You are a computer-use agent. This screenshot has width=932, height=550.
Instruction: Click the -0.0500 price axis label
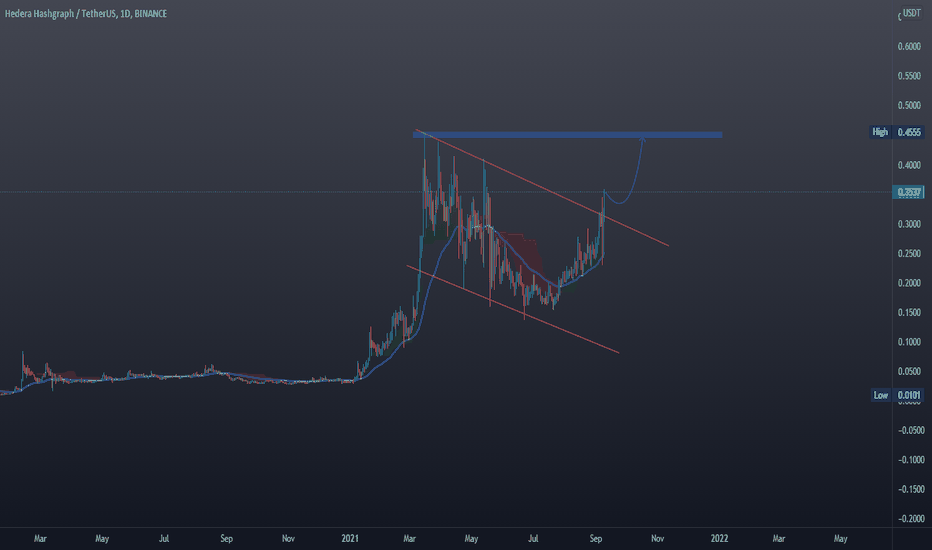(911, 430)
